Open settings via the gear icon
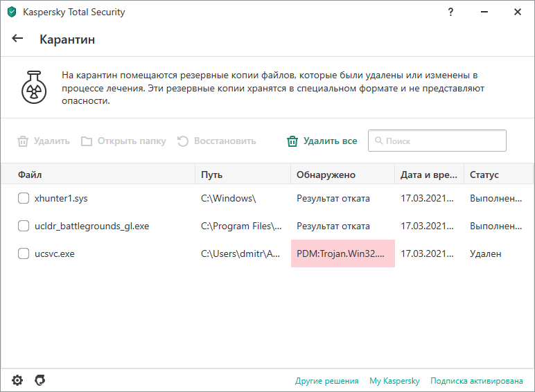The image size is (535, 392). [x=17, y=380]
